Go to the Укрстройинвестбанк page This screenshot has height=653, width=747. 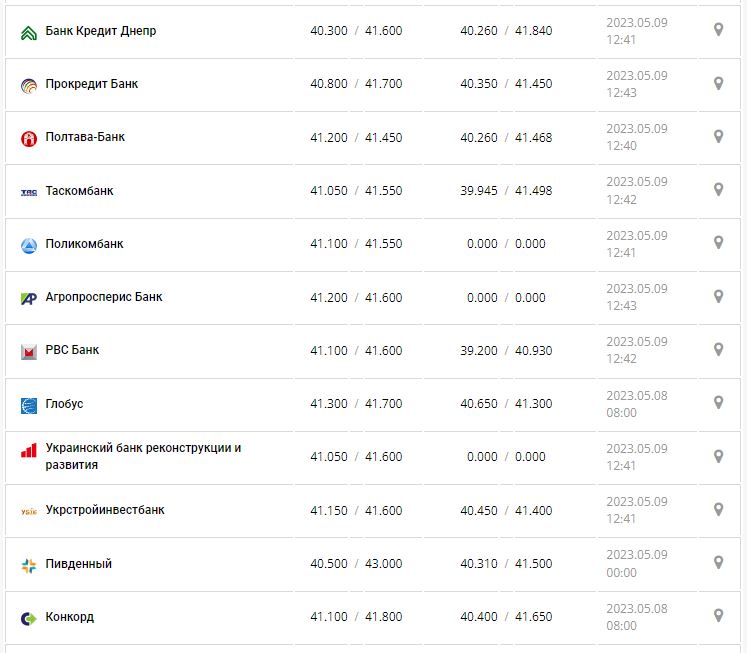105,510
